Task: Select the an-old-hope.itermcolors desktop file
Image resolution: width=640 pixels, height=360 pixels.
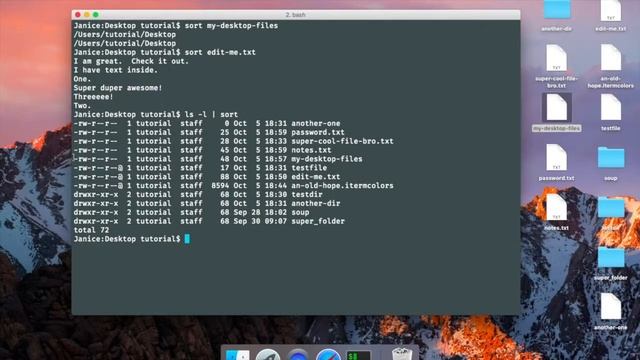Action: [611, 58]
